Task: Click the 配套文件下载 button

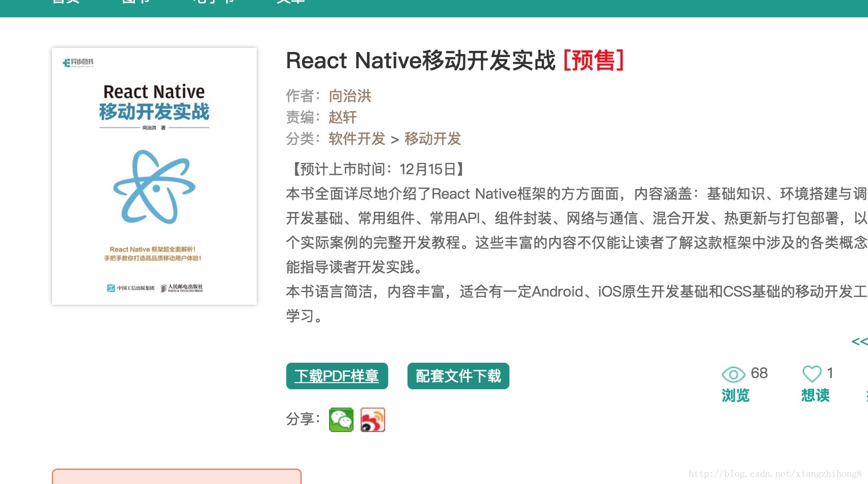Action: pyautogui.click(x=458, y=376)
